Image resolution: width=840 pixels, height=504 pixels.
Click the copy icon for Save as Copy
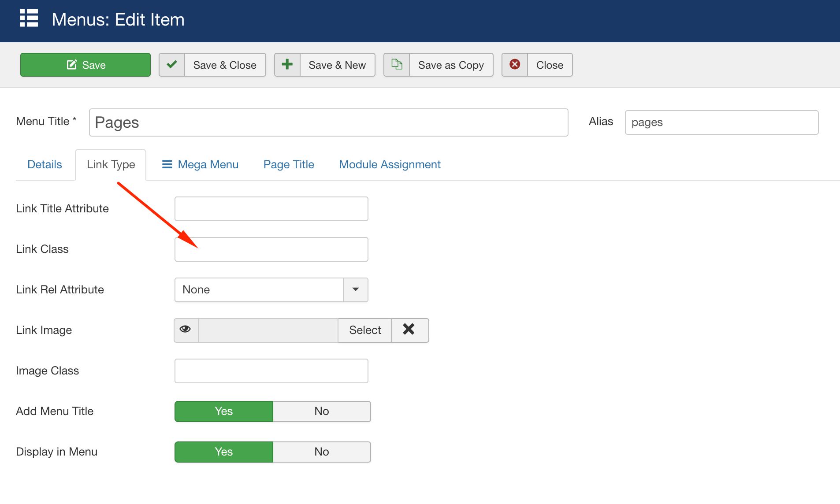point(397,65)
